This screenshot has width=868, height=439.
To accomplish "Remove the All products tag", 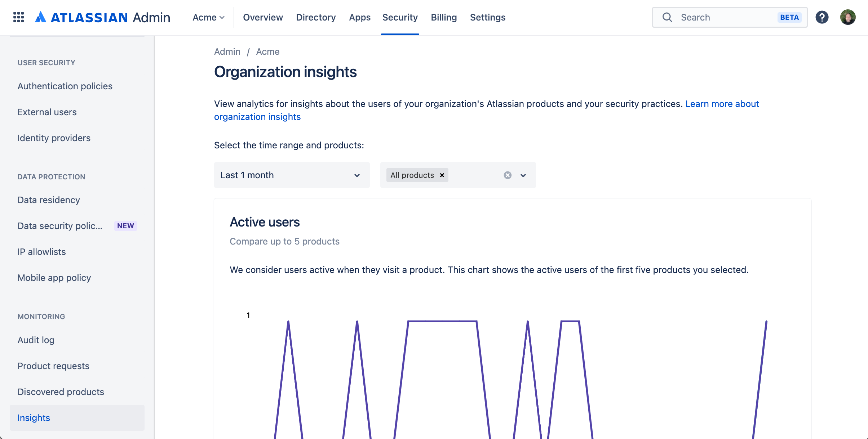I will [442, 175].
